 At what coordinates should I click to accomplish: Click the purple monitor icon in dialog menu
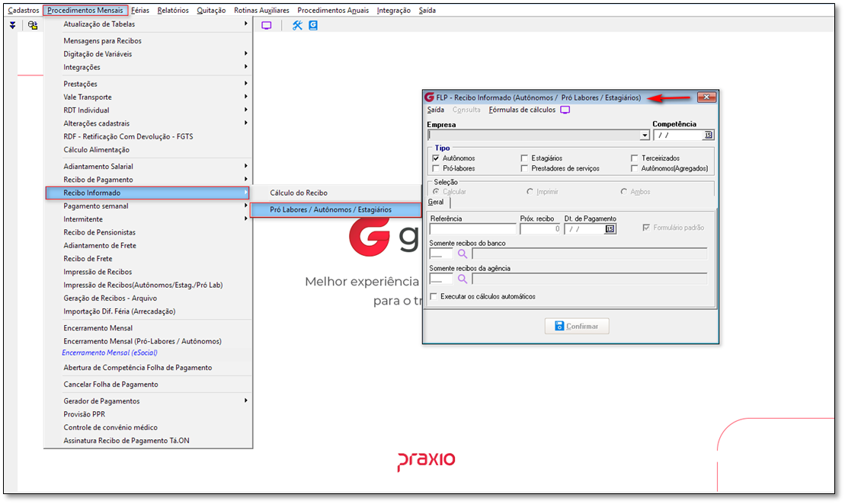point(565,110)
